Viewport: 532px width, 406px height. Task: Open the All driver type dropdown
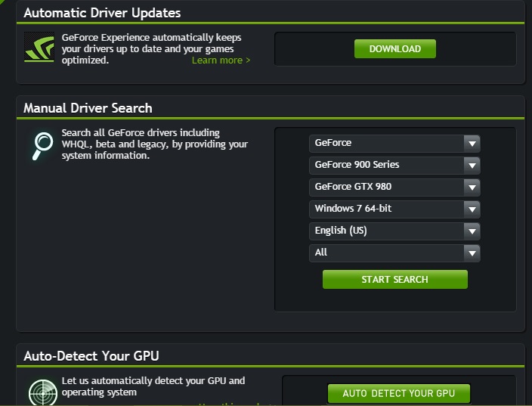coord(394,253)
